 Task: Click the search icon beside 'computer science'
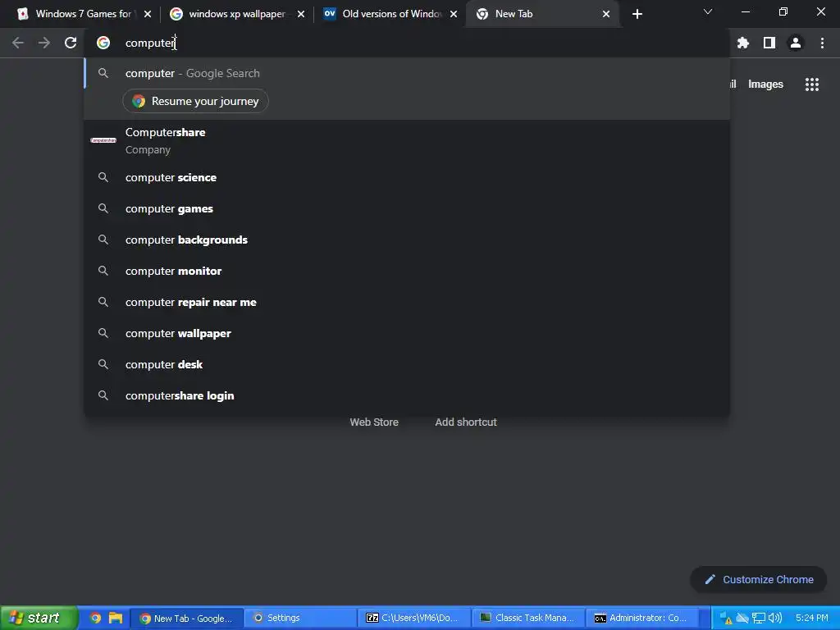click(x=103, y=177)
